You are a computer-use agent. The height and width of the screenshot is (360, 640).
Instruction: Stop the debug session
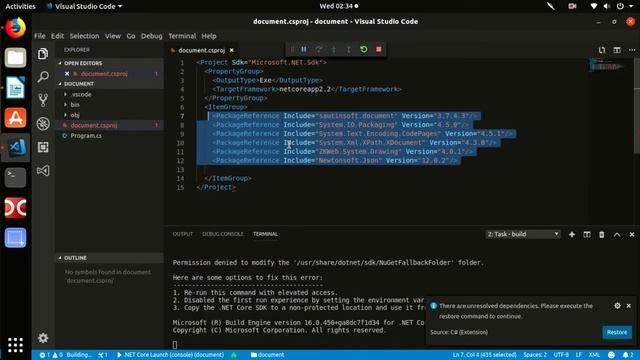coord(379,49)
